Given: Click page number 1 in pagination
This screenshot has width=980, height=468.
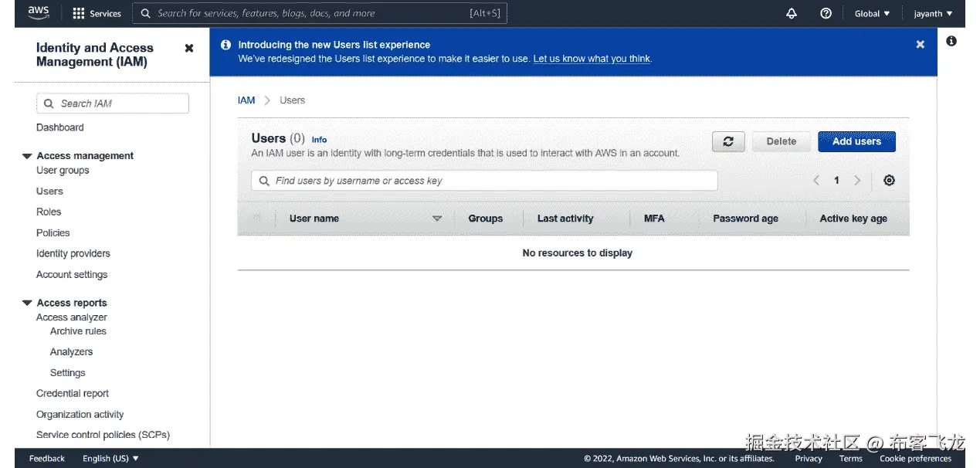Looking at the screenshot, I should coord(836,180).
